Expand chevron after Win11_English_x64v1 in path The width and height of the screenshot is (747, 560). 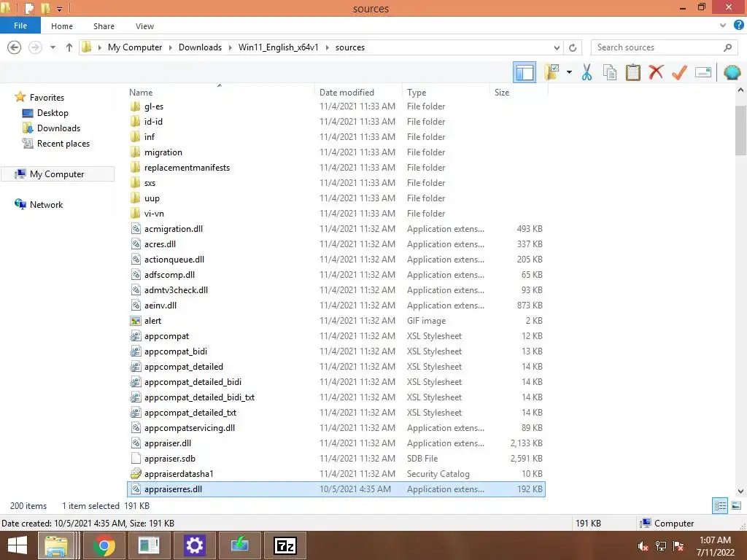[328, 47]
